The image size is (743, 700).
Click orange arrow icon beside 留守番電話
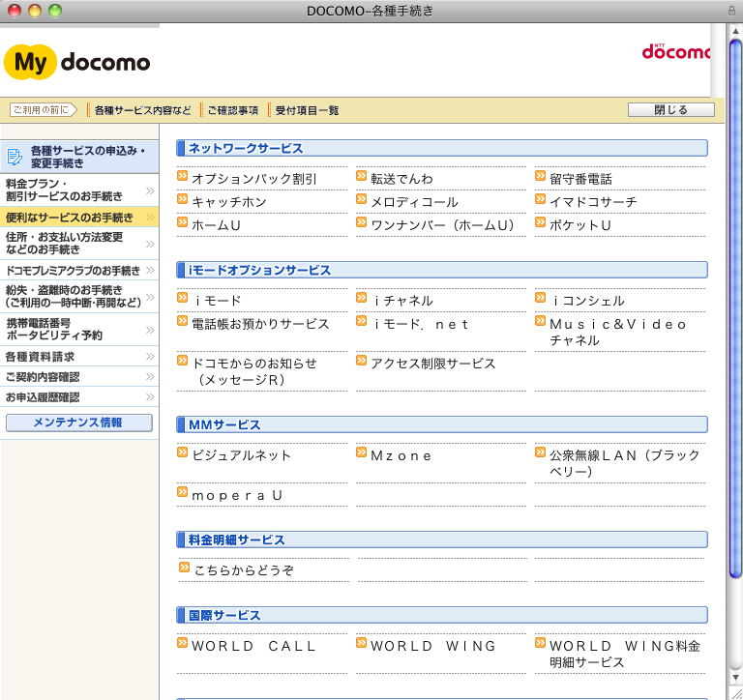click(541, 176)
